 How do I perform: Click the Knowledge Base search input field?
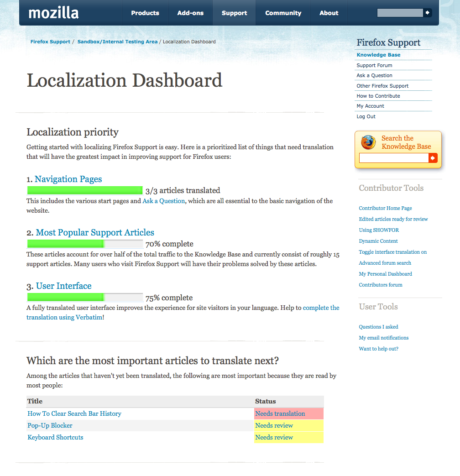pos(394,158)
